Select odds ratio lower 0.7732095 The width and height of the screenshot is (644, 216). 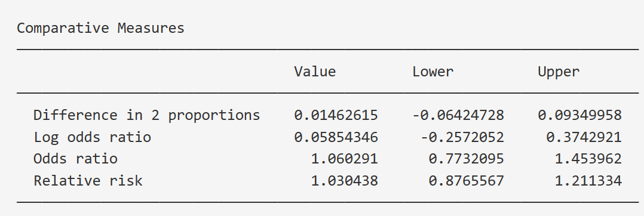point(466,159)
